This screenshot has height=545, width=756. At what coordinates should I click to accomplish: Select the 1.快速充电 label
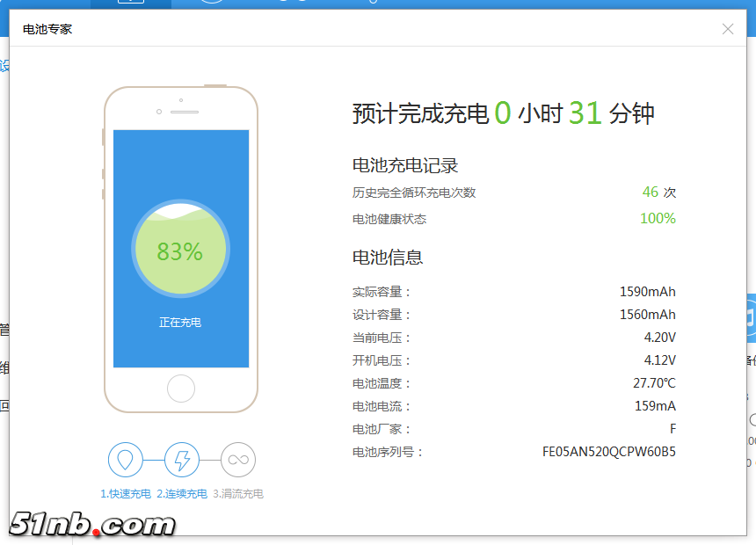point(126,494)
